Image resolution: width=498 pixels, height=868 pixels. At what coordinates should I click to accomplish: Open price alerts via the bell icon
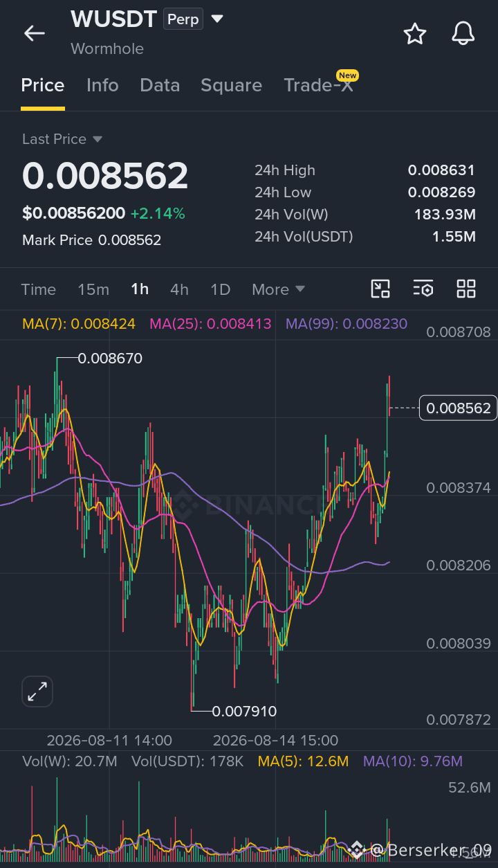pyautogui.click(x=463, y=33)
